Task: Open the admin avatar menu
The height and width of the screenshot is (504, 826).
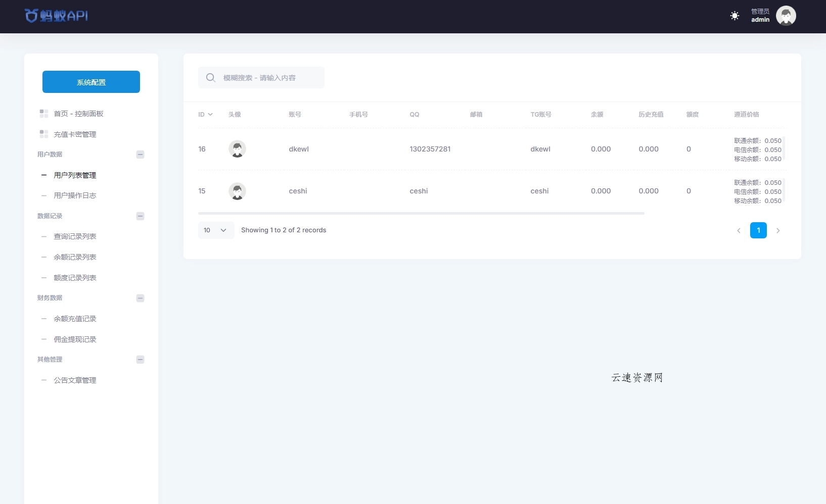Action: tap(786, 16)
